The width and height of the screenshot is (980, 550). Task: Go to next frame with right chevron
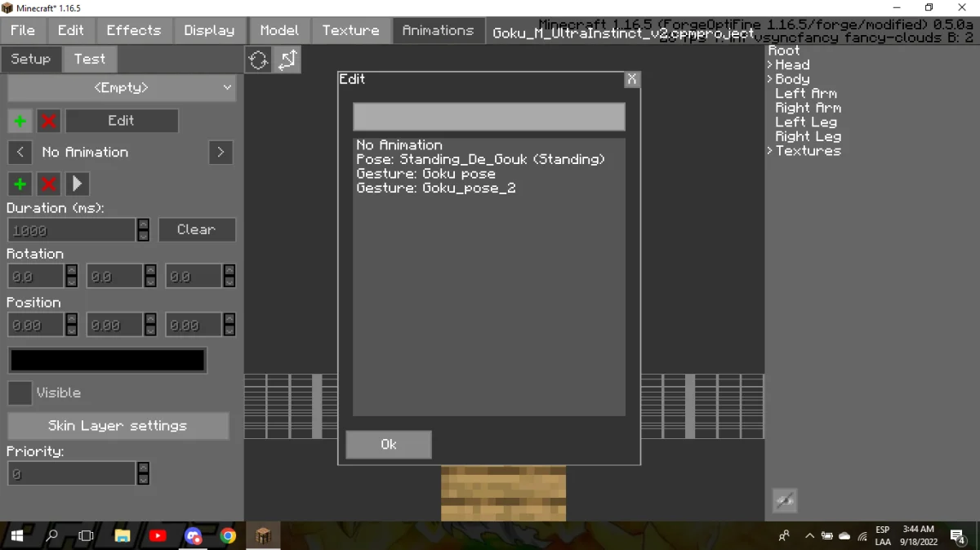click(x=220, y=152)
